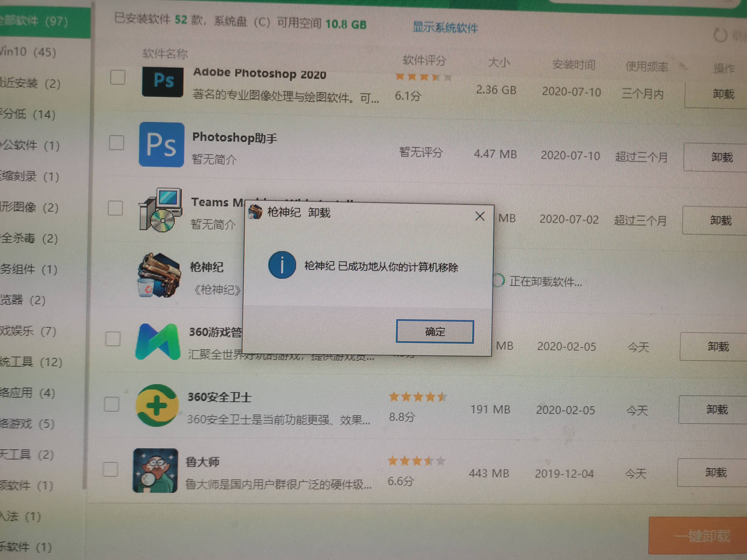The image size is (747, 560).
Task: Select the 输入法 (1) category
Action: [21, 516]
